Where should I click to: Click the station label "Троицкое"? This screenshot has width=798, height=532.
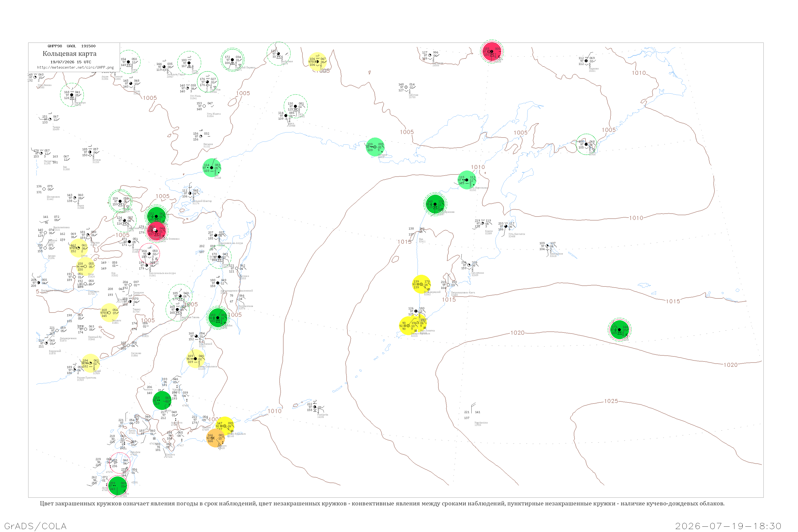[138, 292]
